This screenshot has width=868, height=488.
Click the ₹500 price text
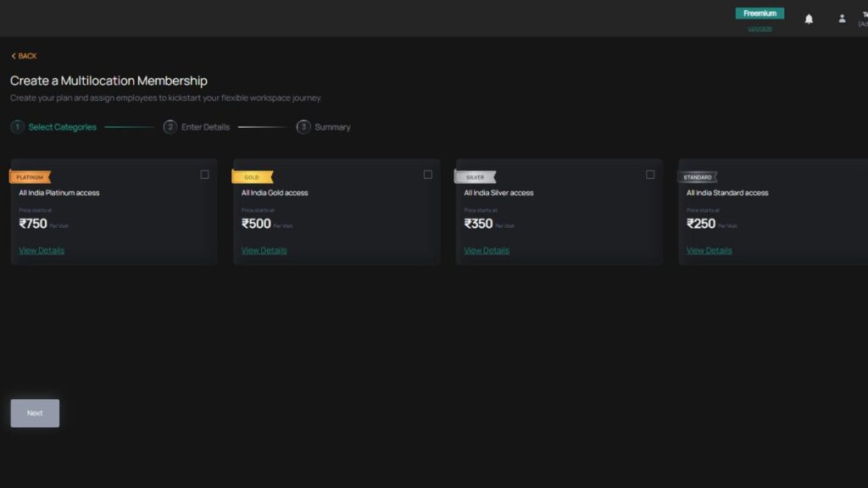click(256, 224)
